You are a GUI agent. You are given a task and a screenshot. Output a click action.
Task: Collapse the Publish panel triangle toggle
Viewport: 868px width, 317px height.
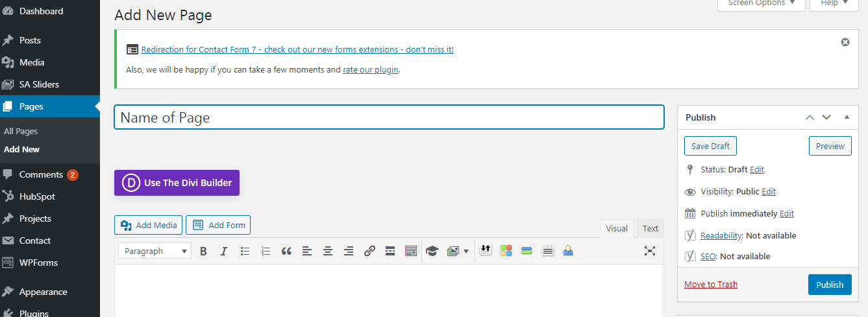click(847, 117)
